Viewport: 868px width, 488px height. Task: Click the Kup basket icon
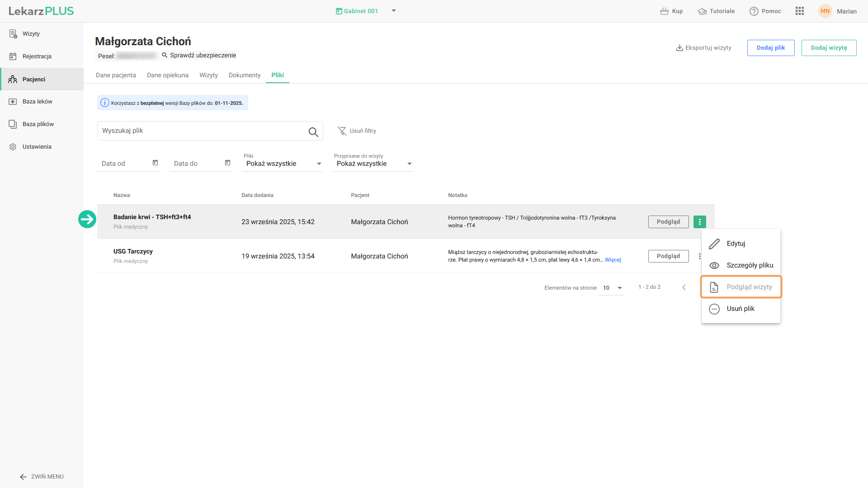coord(664,11)
